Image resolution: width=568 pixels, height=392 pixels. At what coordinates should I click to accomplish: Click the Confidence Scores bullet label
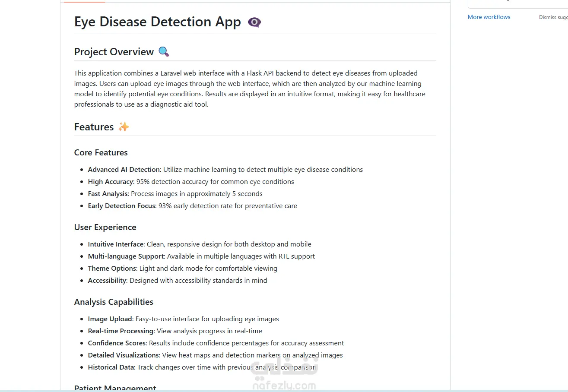tap(117, 343)
